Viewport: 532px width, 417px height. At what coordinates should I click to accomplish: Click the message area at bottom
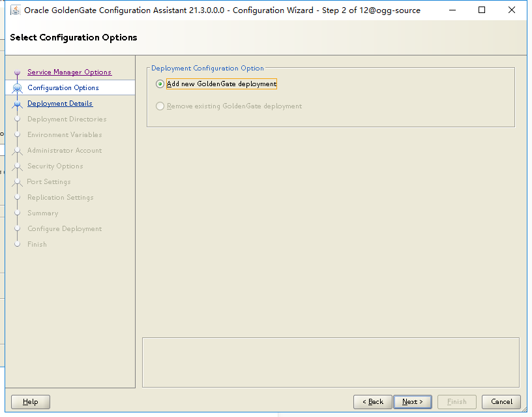pos(331,362)
